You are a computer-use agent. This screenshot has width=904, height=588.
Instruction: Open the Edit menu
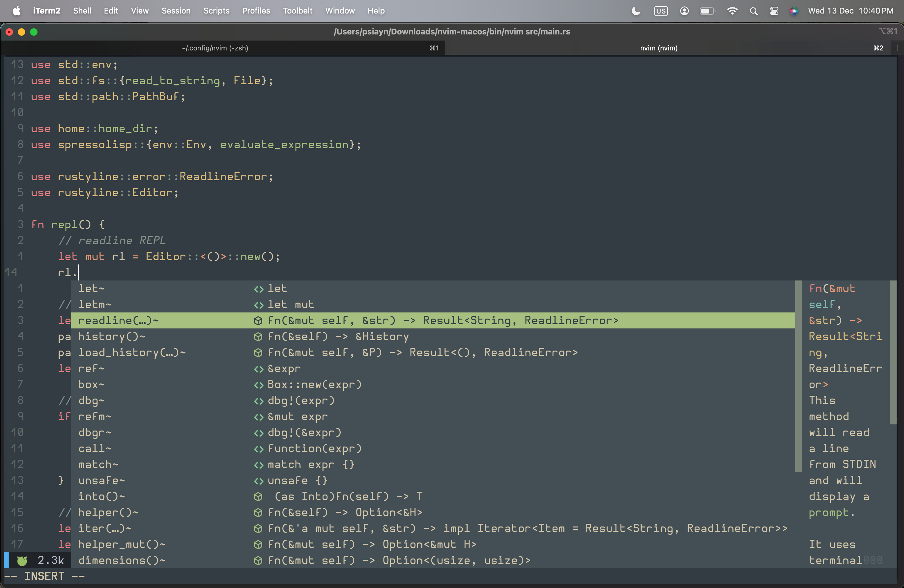111,11
